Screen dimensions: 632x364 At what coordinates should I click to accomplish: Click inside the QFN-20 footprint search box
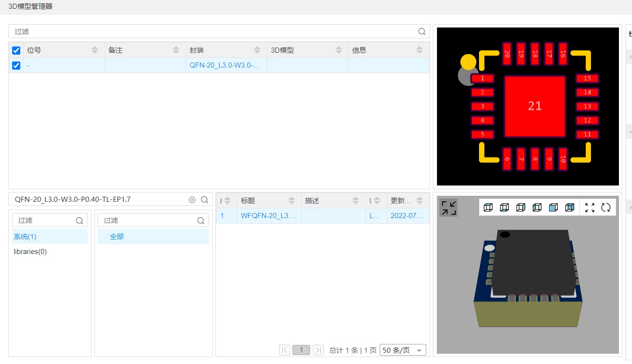(93, 199)
